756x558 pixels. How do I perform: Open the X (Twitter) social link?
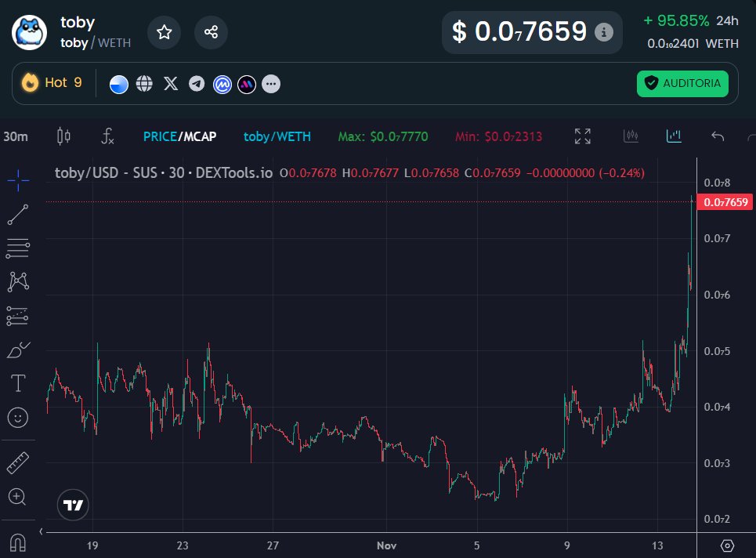tap(171, 84)
